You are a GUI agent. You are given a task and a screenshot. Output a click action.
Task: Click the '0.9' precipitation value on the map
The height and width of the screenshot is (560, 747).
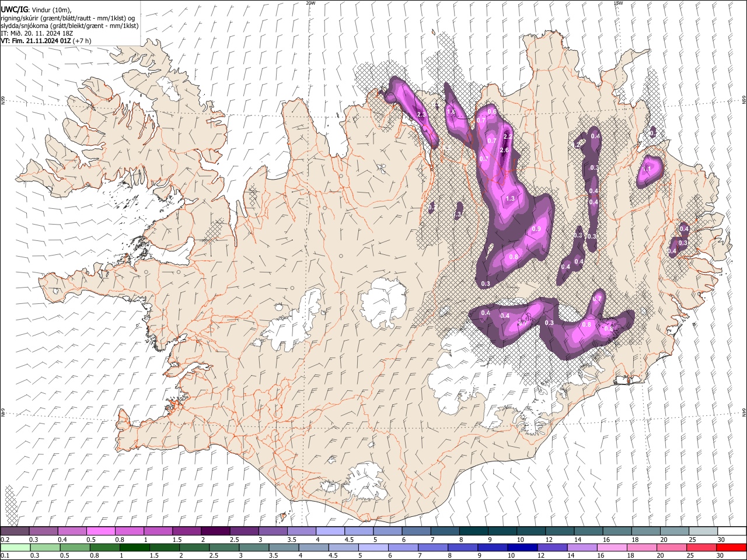point(536,229)
